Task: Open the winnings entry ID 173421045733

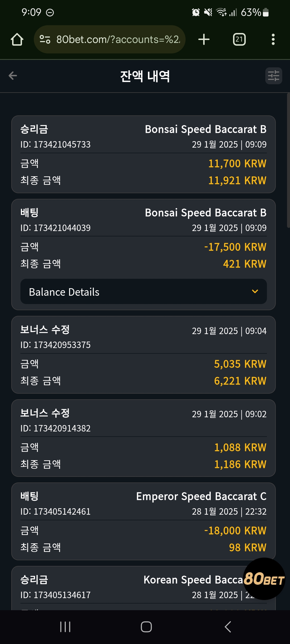Action: point(144,154)
